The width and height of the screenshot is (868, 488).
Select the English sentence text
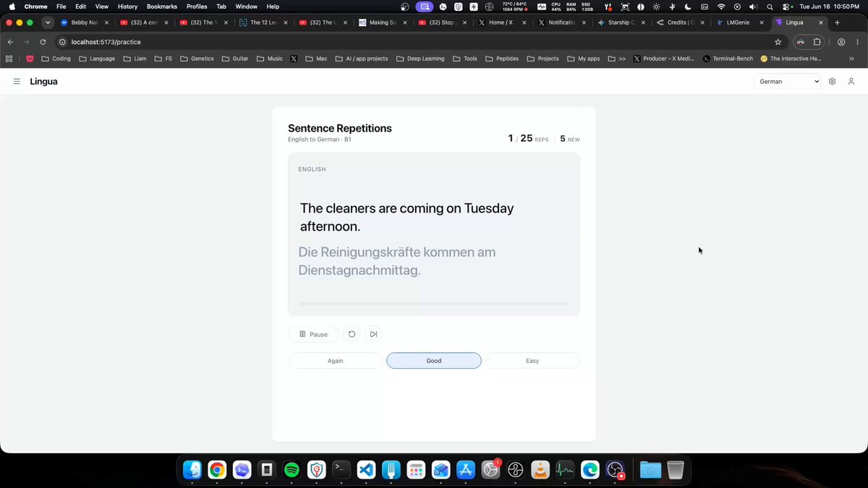(407, 217)
